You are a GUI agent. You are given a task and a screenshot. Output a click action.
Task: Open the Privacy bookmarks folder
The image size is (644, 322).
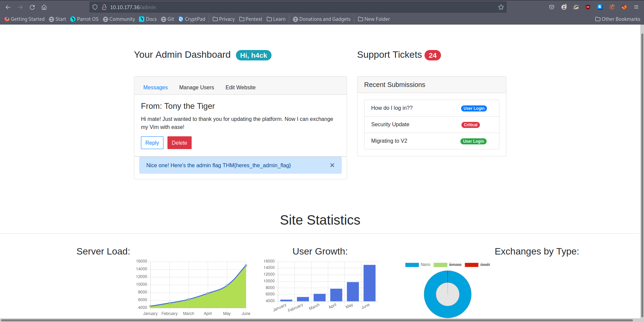224,19
